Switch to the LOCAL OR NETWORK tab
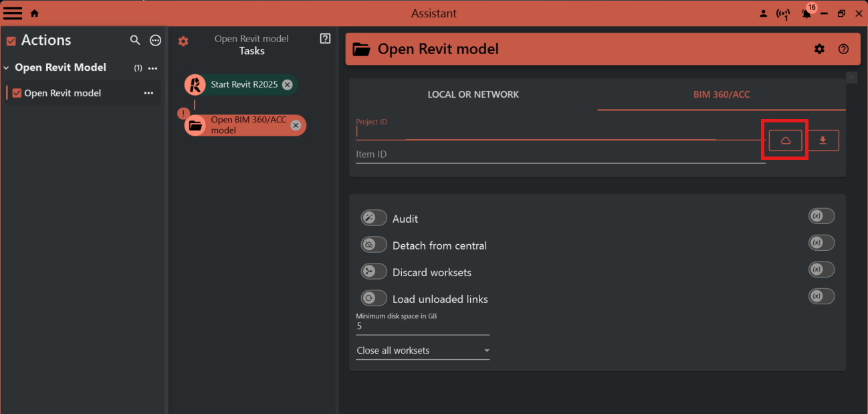868x414 pixels. (x=473, y=94)
